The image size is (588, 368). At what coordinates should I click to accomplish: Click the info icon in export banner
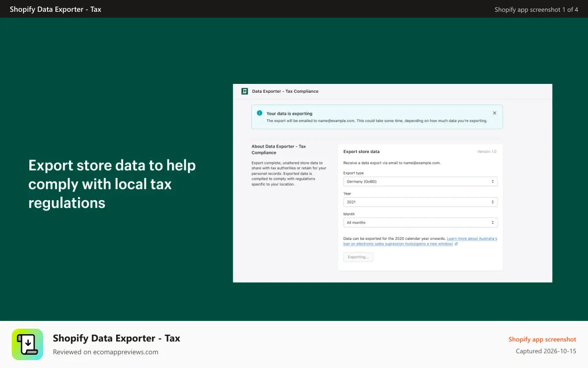pos(260,113)
